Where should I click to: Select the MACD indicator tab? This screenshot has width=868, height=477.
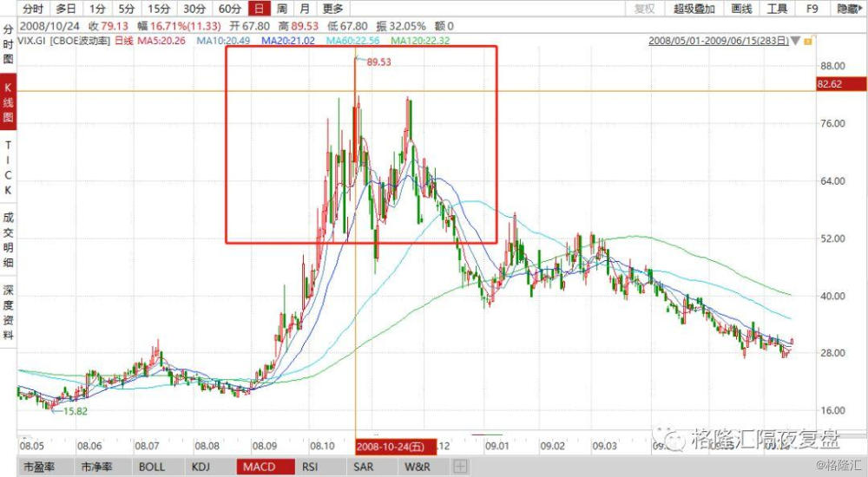tap(259, 467)
